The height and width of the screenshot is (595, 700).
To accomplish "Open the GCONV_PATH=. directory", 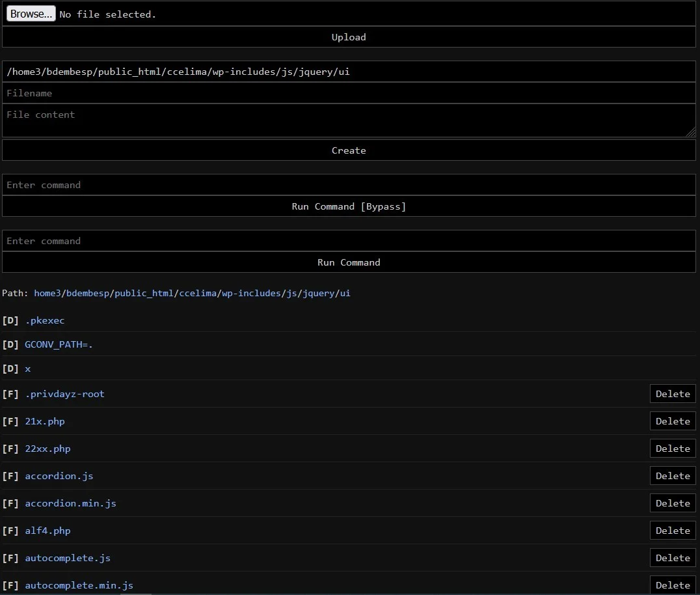I will pos(58,344).
